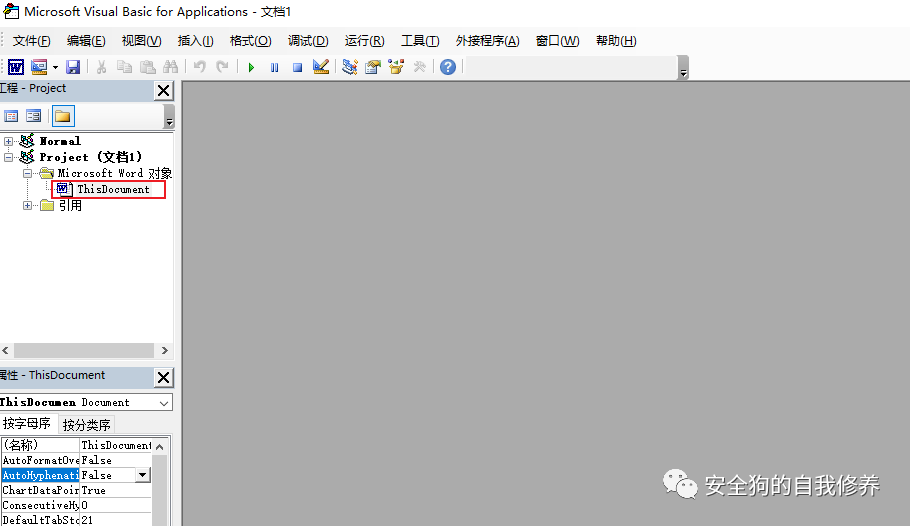Collapse the Project (文档1) node
This screenshot has height=526, width=910.
[x=8, y=157]
